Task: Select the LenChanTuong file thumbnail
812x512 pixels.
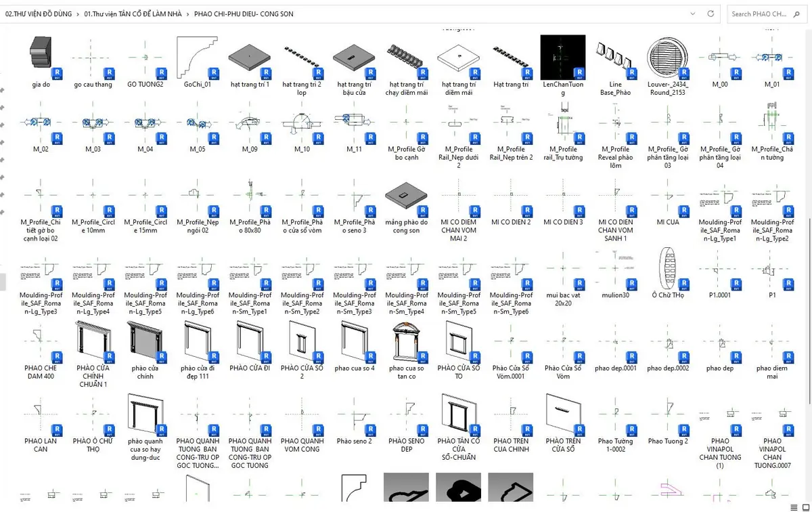Action: (562, 58)
